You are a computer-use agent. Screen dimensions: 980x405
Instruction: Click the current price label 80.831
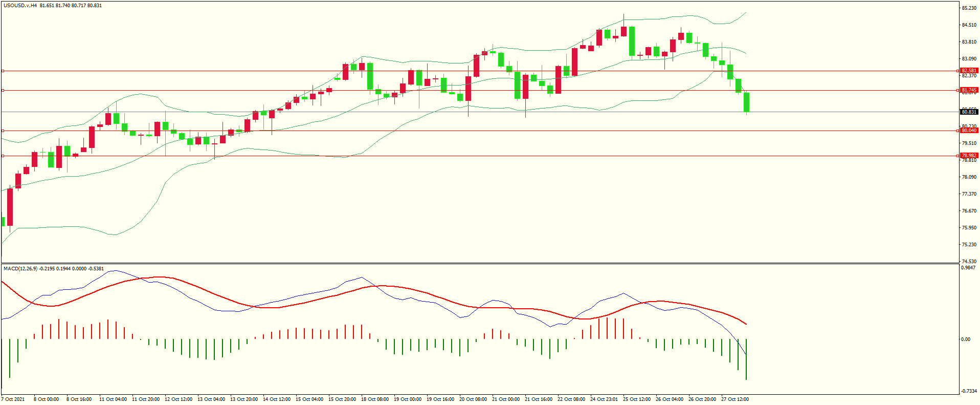969,112
